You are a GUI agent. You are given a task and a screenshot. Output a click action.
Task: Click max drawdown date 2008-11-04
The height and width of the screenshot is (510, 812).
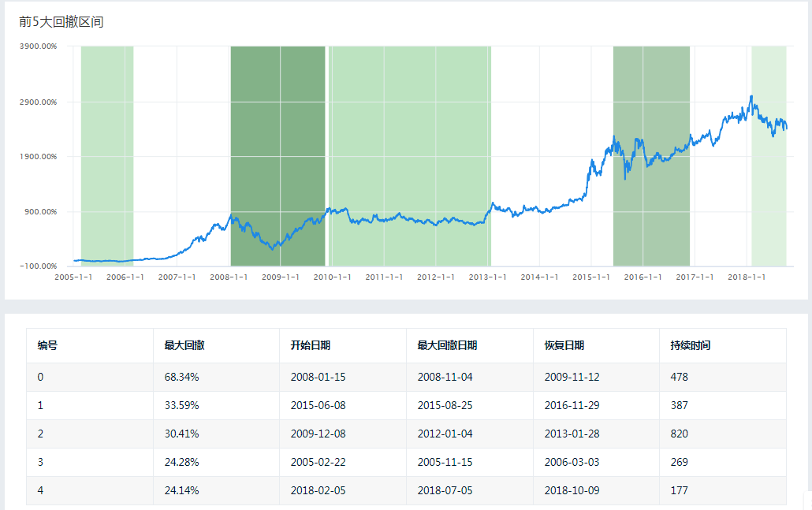(445, 377)
